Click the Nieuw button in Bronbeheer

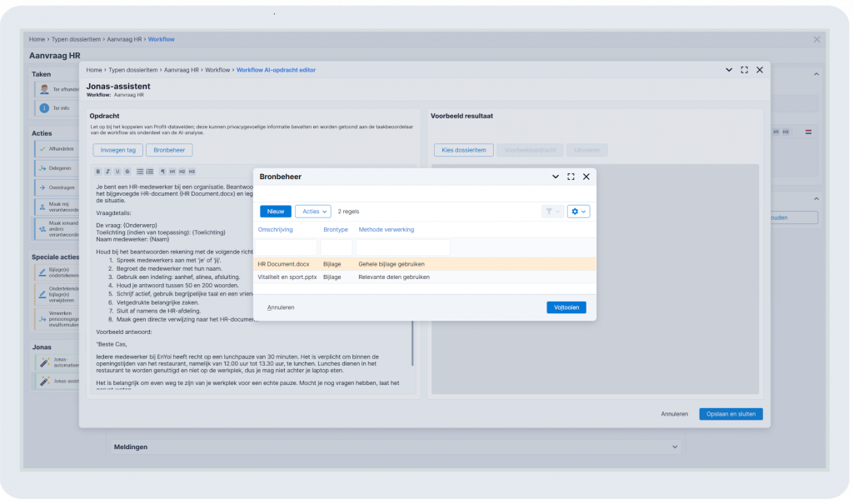click(275, 211)
